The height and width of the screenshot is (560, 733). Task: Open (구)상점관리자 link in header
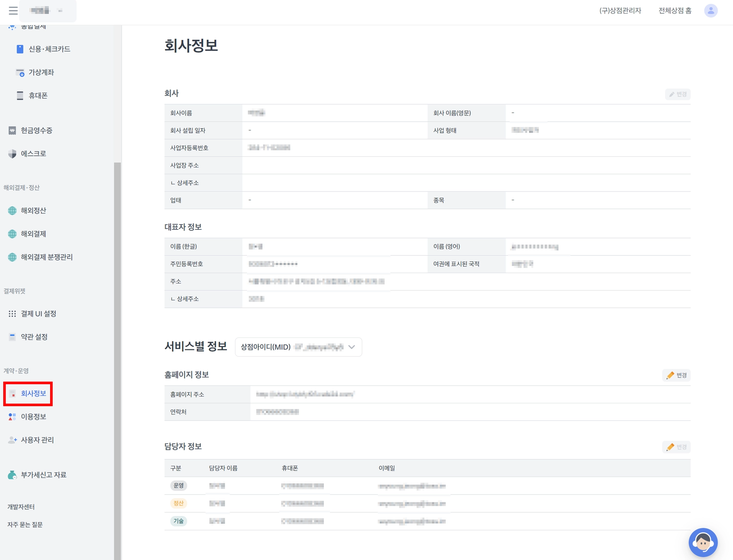tap(620, 11)
